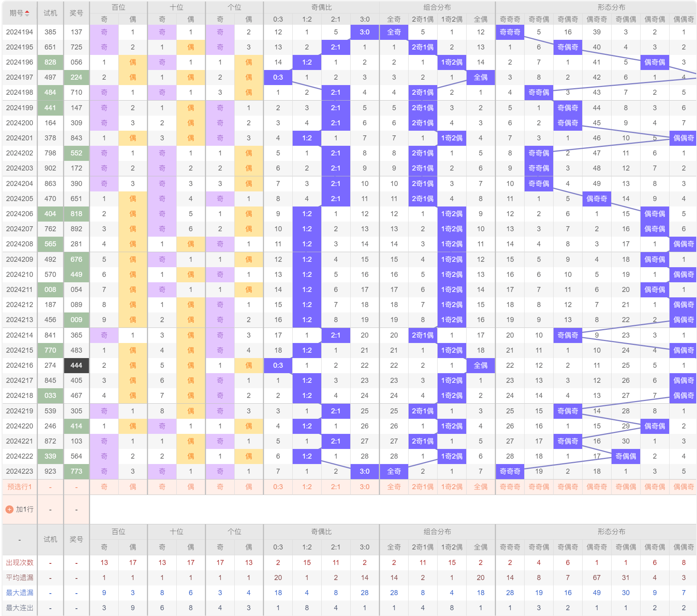Click the top 百位 group header
697x616 pixels.
click(x=118, y=7)
